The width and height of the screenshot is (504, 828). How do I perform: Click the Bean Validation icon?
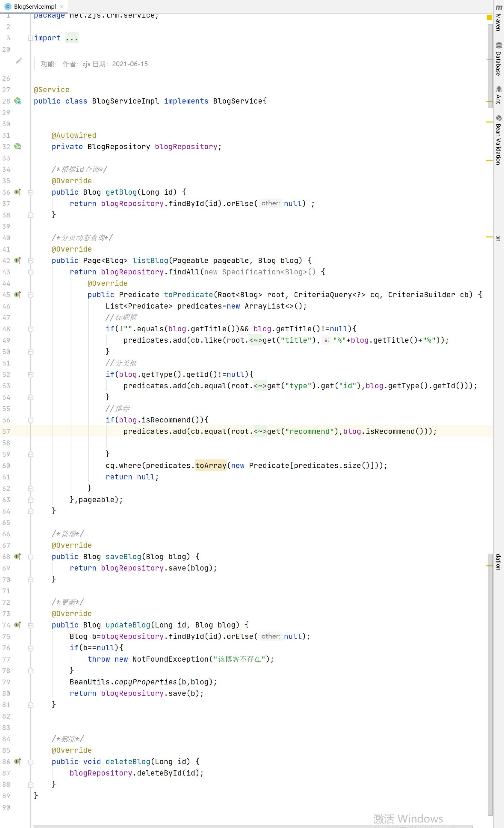[499, 118]
